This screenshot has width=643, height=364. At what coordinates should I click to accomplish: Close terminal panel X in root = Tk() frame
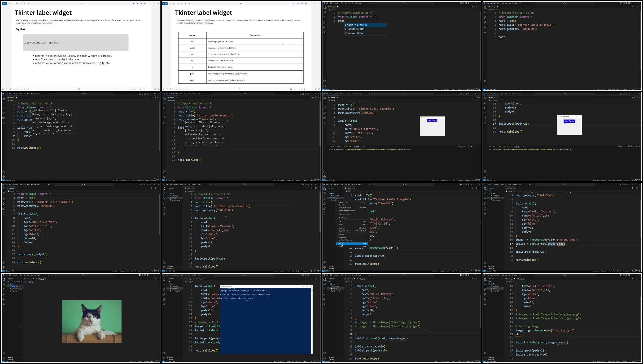coord(479,146)
